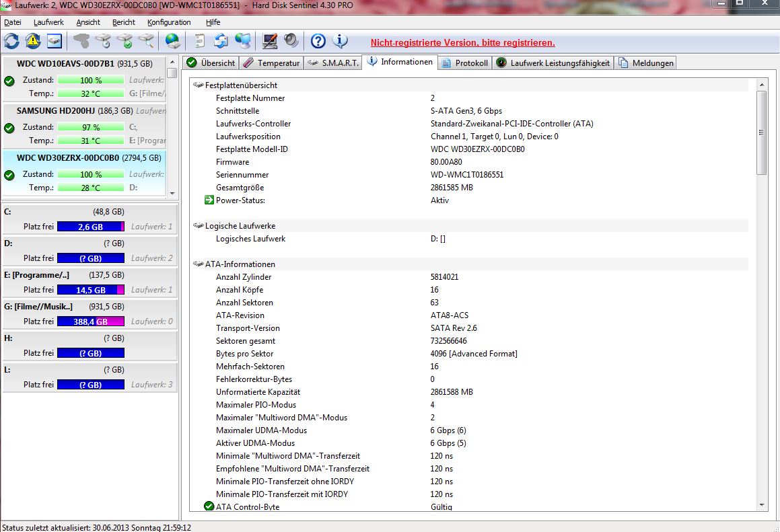Viewport: 780px width, 532px height.
Task: Select the H: logical drive panel
Action: coord(90,346)
